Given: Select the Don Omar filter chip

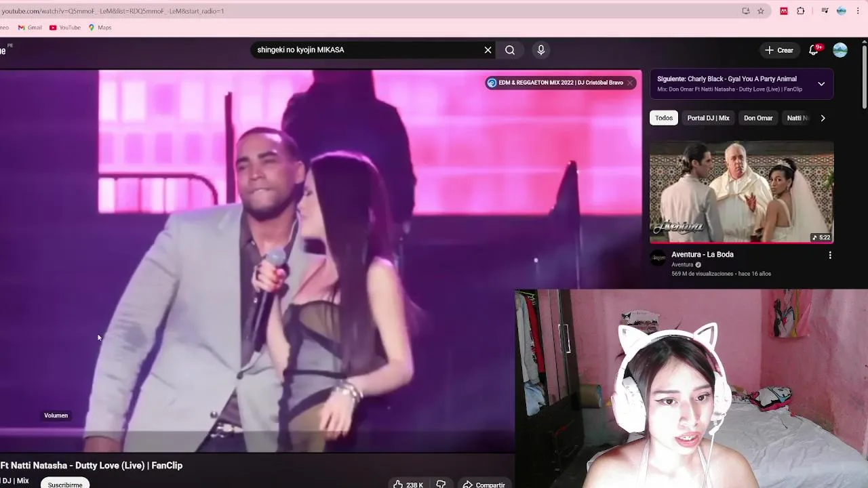Looking at the screenshot, I should pos(758,118).
